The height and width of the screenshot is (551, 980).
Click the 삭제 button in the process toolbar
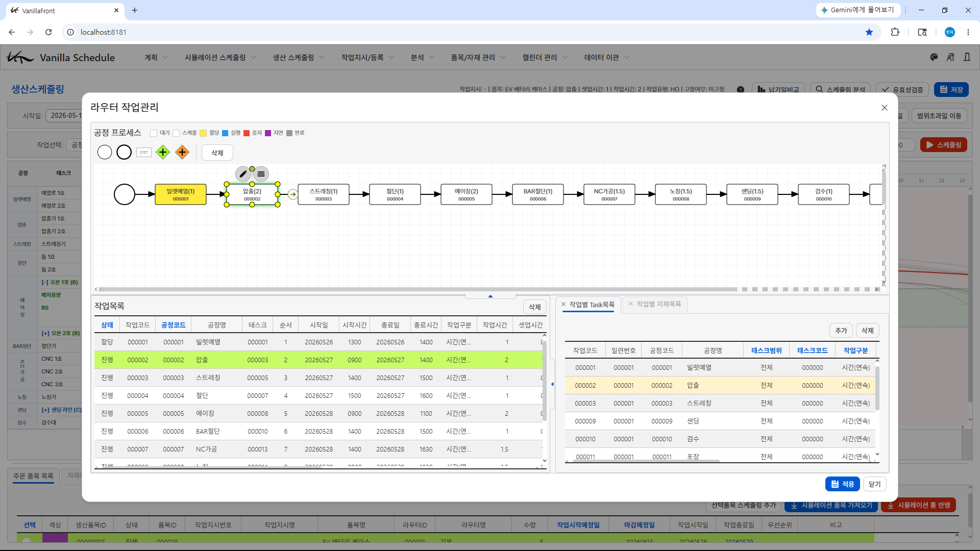click(x=217, y=153)
